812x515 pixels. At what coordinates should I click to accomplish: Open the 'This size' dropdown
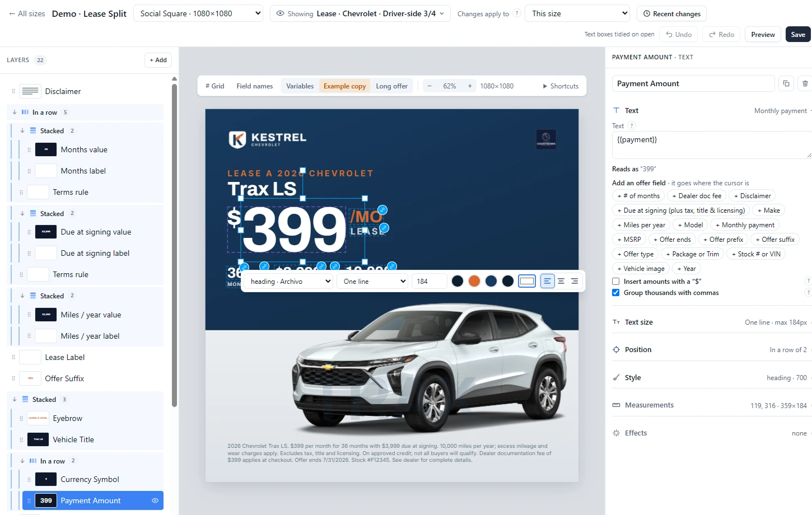tap(578, 13)
